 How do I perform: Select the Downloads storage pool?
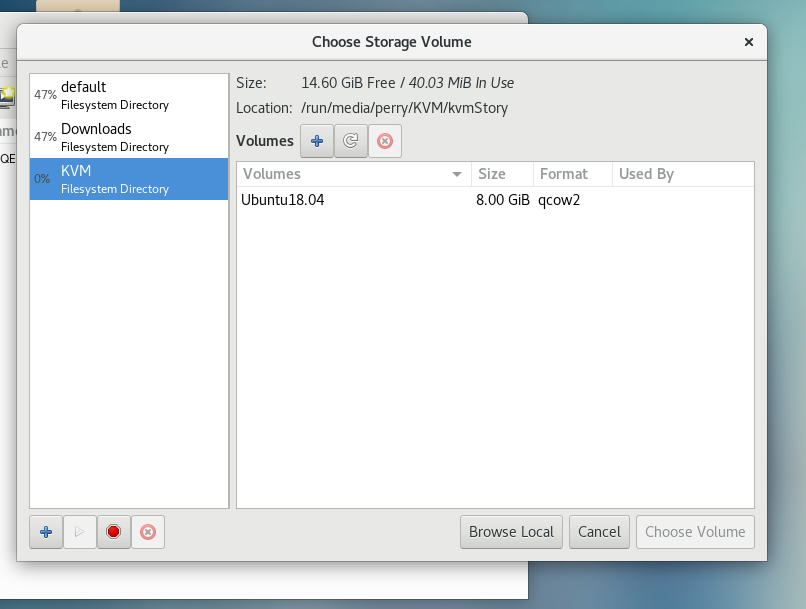128,137
